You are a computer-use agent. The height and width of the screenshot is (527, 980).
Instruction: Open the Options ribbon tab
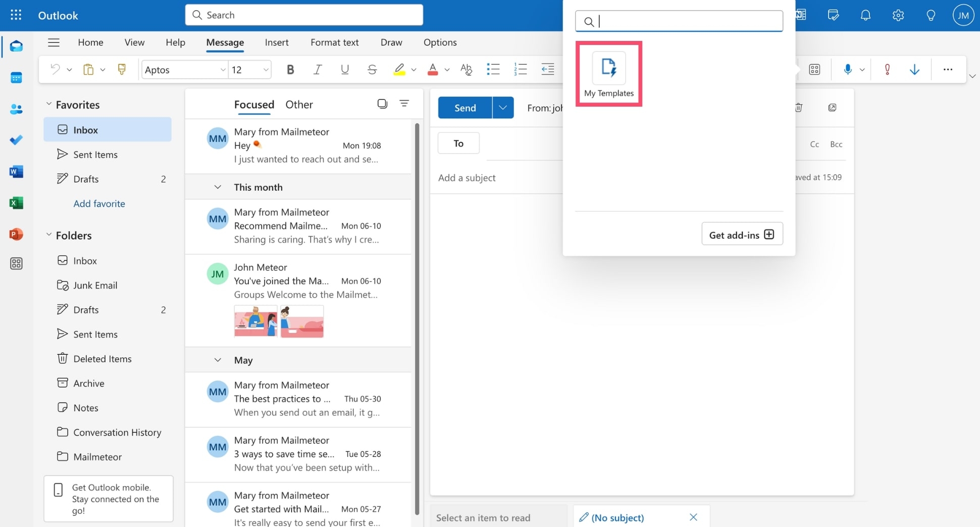[440, 42]
